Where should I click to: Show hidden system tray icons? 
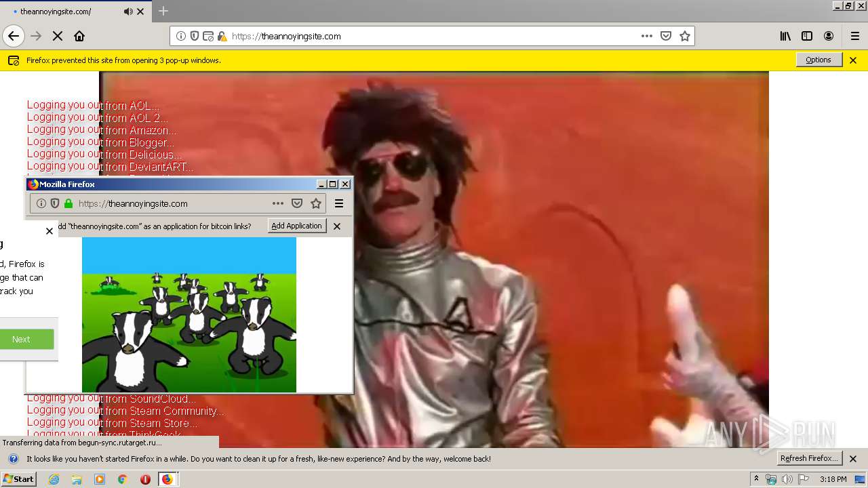(x=756, y=479)
